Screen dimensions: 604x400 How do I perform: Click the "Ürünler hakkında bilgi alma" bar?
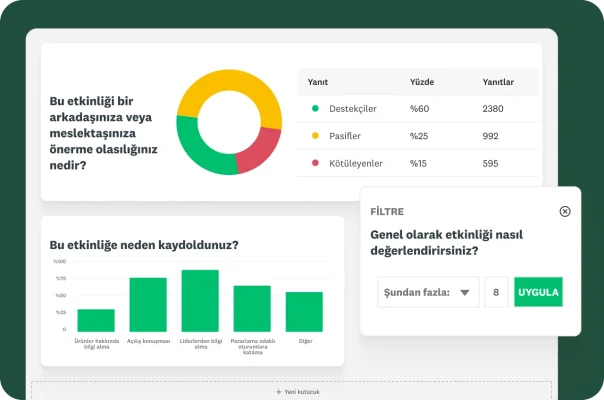[96, 320]
